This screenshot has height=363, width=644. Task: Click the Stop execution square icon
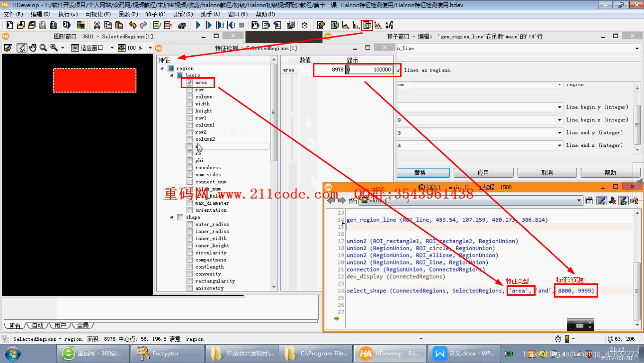[241, 25]
